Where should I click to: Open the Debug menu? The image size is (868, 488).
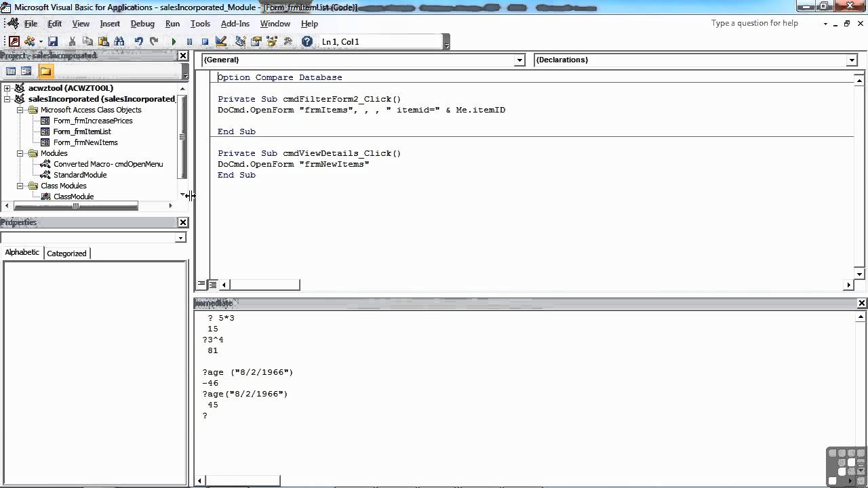(142, 23)
